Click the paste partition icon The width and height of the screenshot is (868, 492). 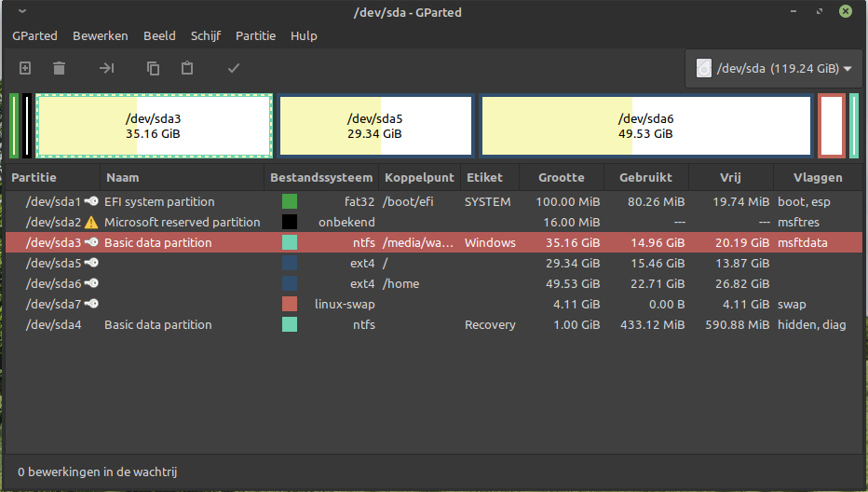click(x=187, y=68)
